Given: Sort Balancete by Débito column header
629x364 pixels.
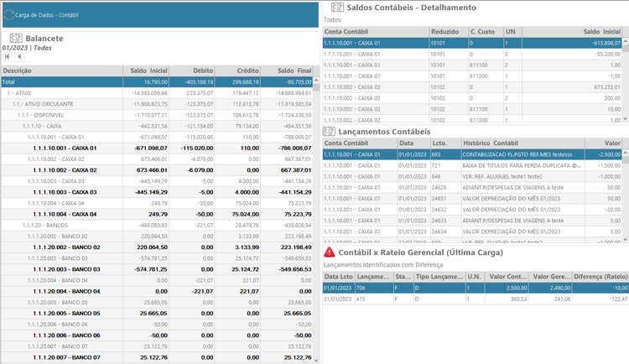Looking at the screenshot, I should click(192, 70).
